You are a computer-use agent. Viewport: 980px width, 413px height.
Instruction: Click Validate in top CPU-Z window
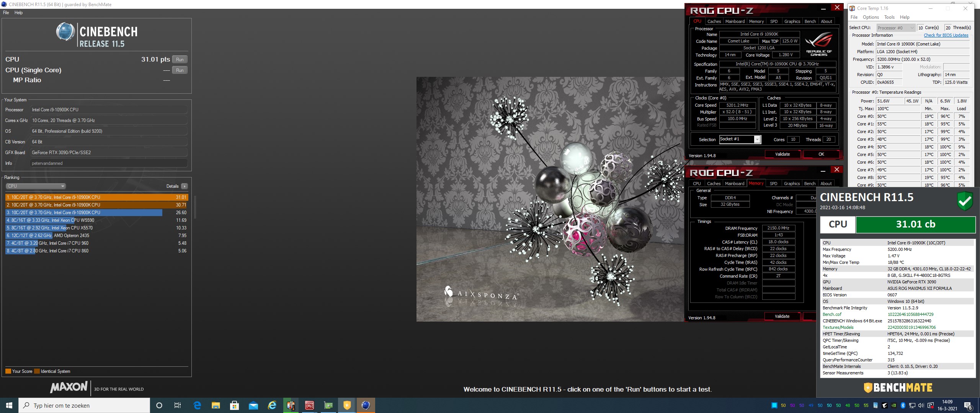point(782,154)
